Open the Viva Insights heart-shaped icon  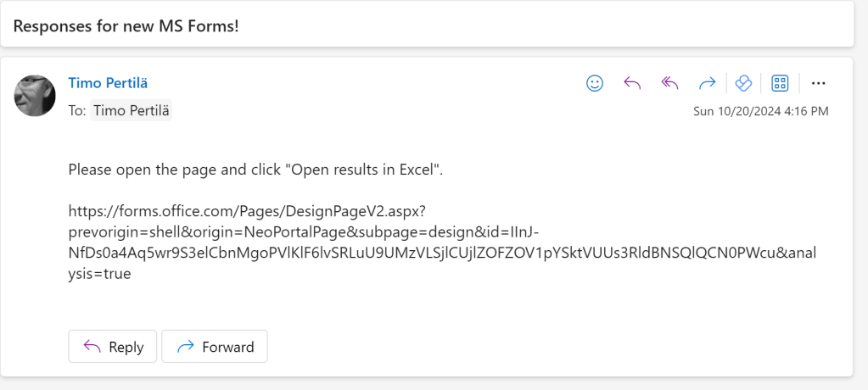point(743,83)
